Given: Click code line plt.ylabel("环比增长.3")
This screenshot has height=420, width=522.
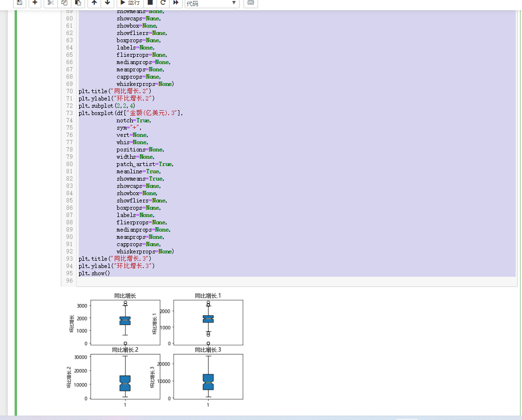Looking at the screenshot, I should pos(117,266).
